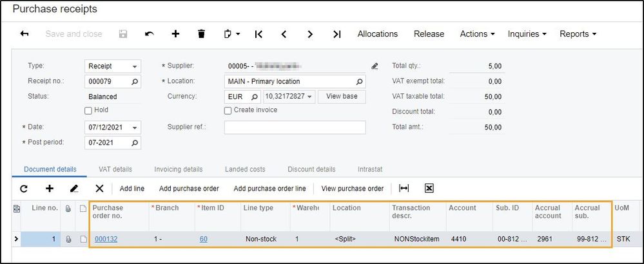
Task: Refresh the document details grid
Action: pyautogui.click(x=24, y=188)
